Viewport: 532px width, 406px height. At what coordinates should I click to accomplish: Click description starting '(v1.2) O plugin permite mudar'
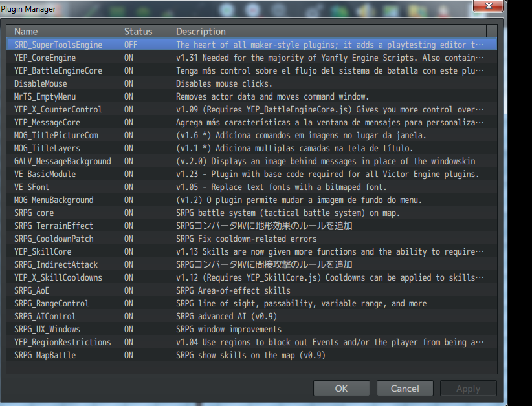coord(299,200)
